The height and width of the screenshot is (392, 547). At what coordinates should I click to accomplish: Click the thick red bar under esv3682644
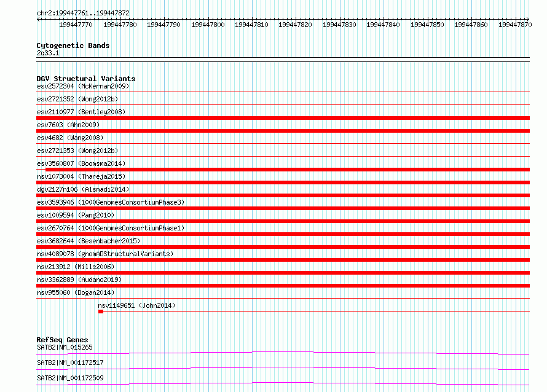(x=283, y=247)
